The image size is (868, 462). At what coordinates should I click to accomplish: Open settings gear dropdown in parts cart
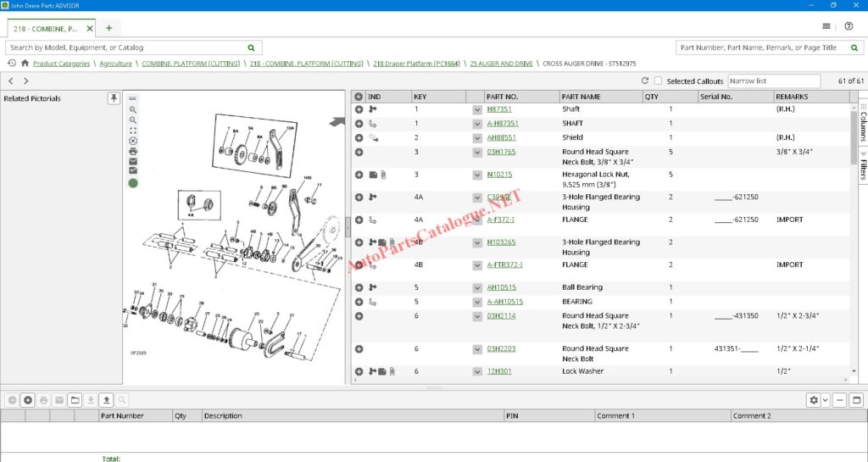(818, 400)
